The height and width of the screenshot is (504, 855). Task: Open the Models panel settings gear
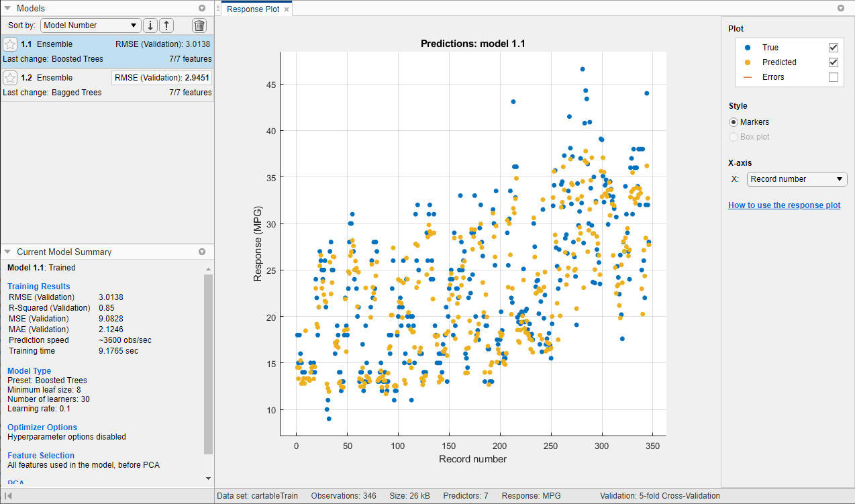pos(202,8)
